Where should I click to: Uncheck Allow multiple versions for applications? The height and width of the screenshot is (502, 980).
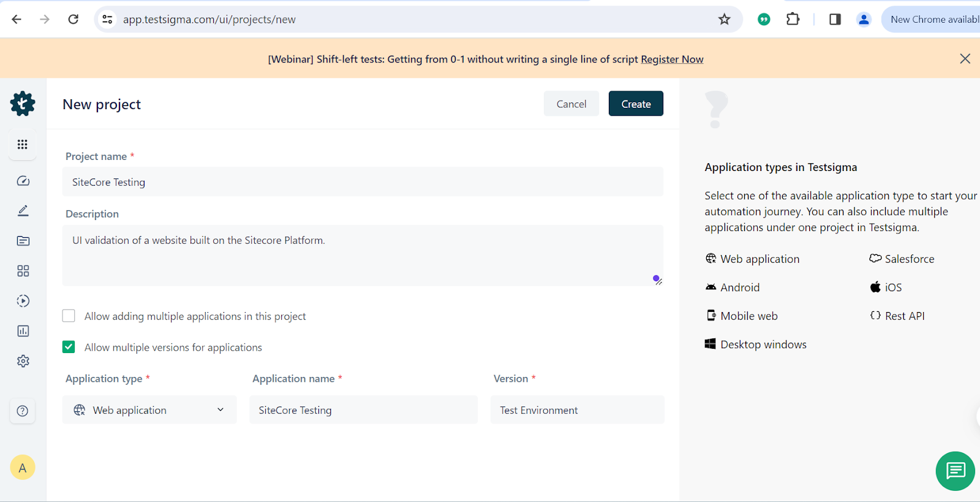(69, 347)
